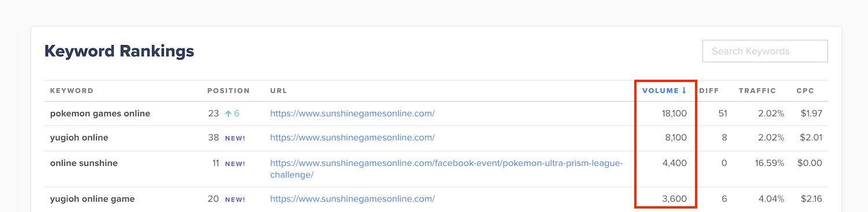Click NEW! badge for yugioh online
868x212 pixels.
coord(236,138)
